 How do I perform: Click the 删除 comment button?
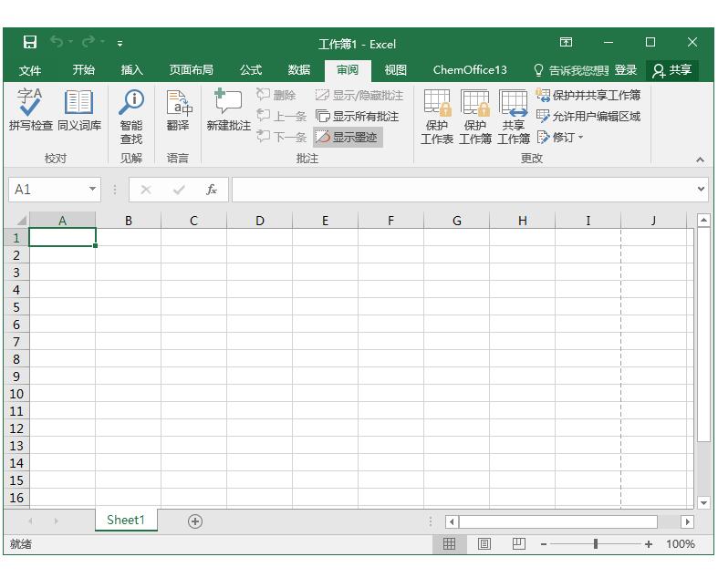[276, 95]
